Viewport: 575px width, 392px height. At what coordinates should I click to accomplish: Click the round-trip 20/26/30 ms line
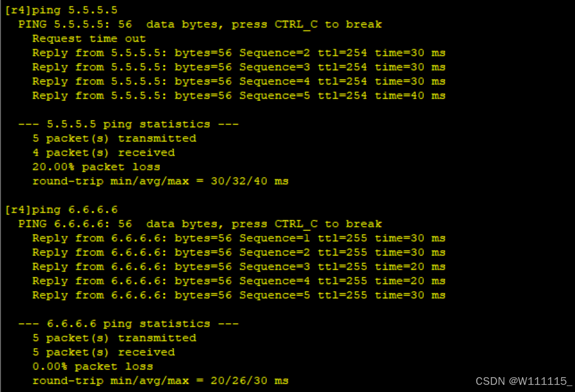pos(161,381)
